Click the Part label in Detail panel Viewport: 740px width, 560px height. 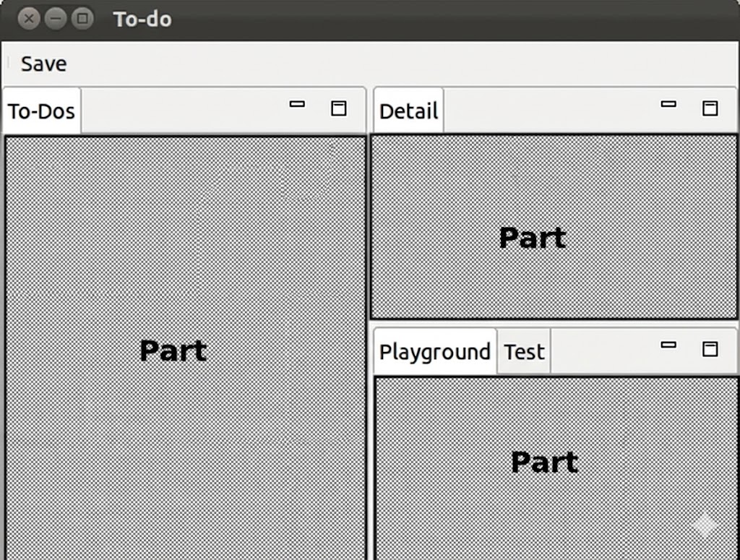[x=533, y=238]
